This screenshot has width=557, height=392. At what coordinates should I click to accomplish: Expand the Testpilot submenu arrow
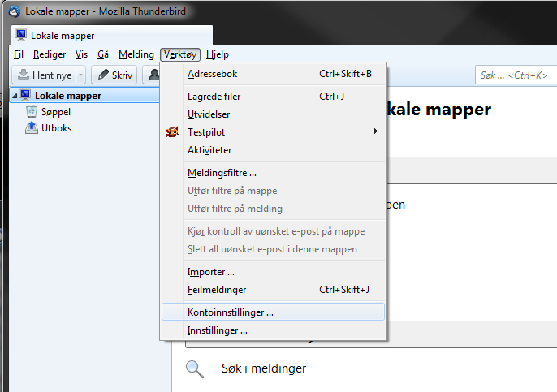(x=375, y=131)
